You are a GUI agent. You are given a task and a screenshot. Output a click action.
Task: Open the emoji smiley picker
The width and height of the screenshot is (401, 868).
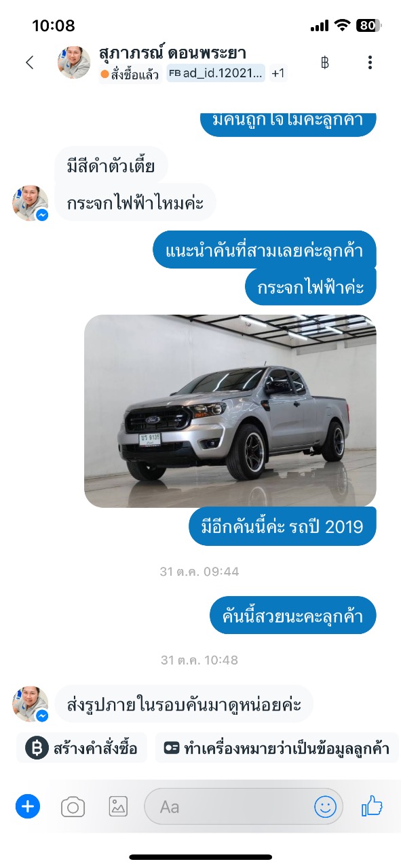click(326, 806)
